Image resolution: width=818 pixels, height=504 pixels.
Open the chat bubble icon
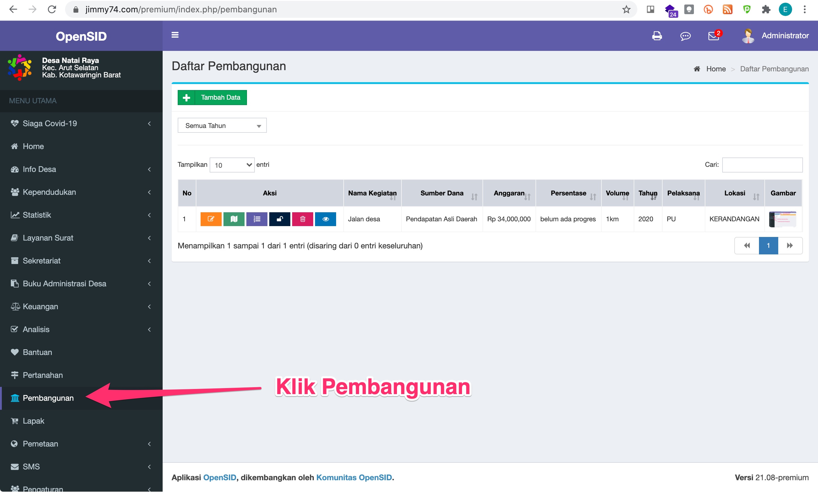pyautogui.click(x=685, y=36)
